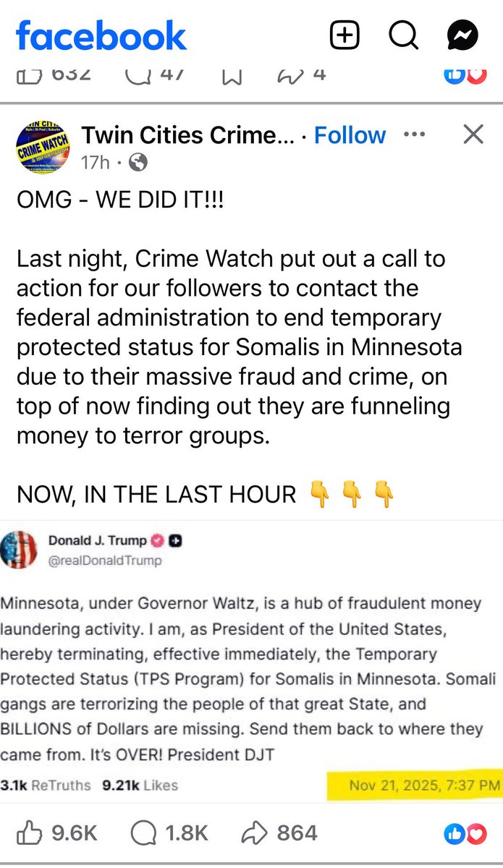Open Messenger chat icon
Image resolution: width=503 pixels, height=868 pixels.
[461, 35]
